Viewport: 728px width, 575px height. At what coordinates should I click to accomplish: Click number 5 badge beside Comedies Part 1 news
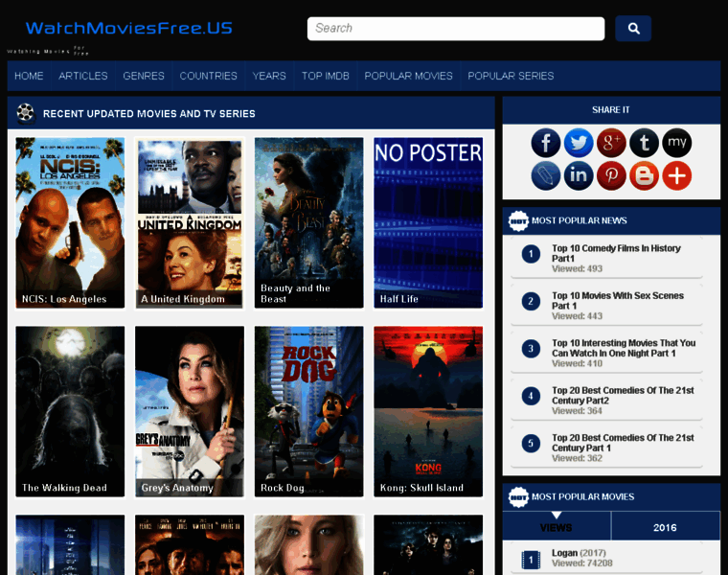coord(531,444)
